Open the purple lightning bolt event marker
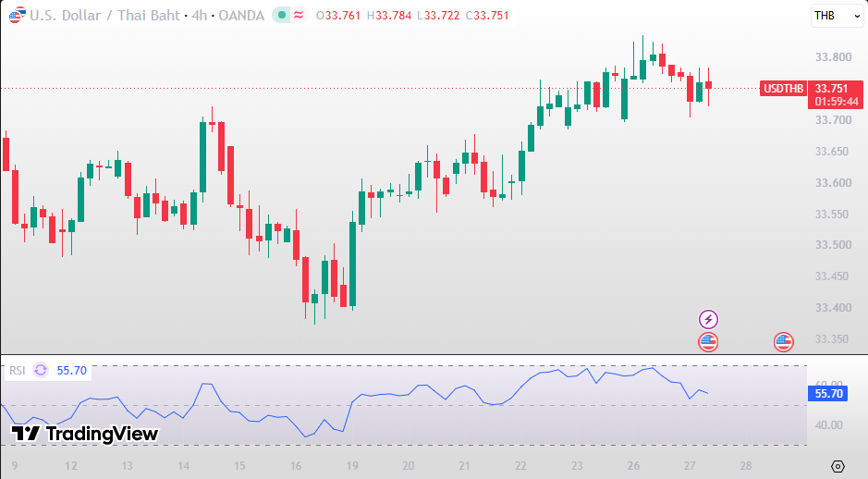Viewport: 868px width, 479px height. (708, 320)
